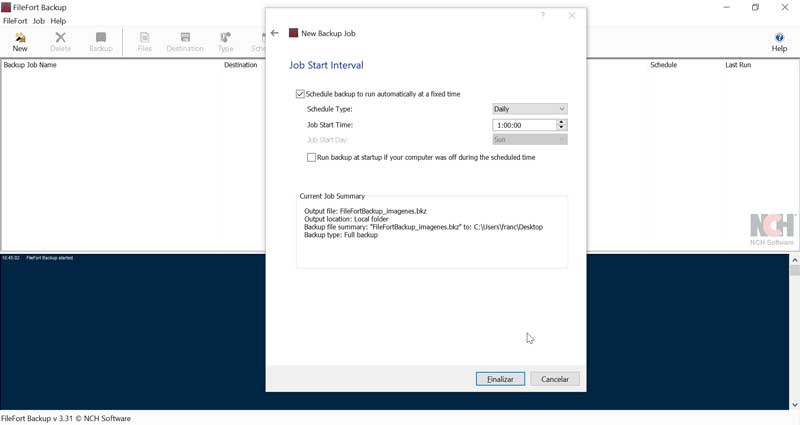The height and width of the screenshot is (425, 800).
Task: Close the New Backup Job dialog
Action: (x=572, y=15)
